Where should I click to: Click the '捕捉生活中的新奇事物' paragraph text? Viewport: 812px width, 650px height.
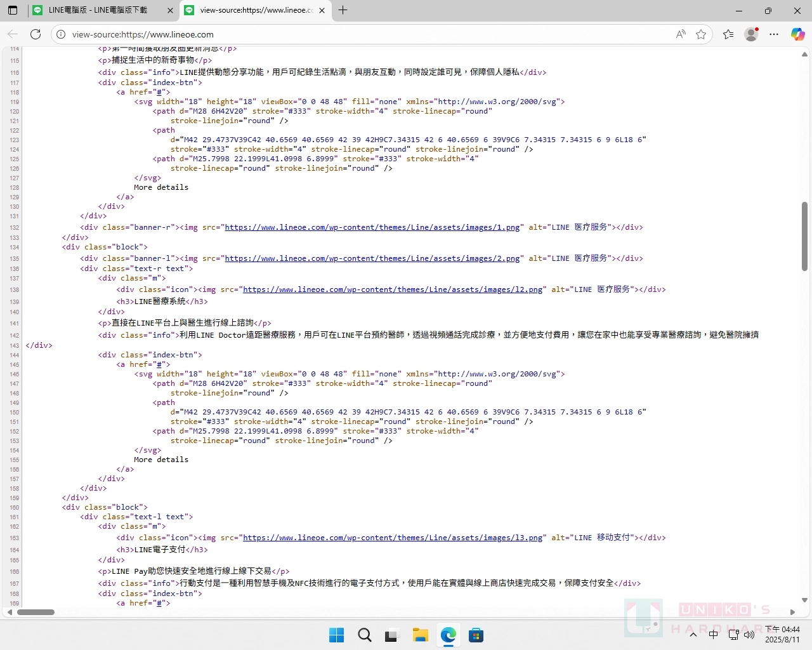[x=153, y=60]
